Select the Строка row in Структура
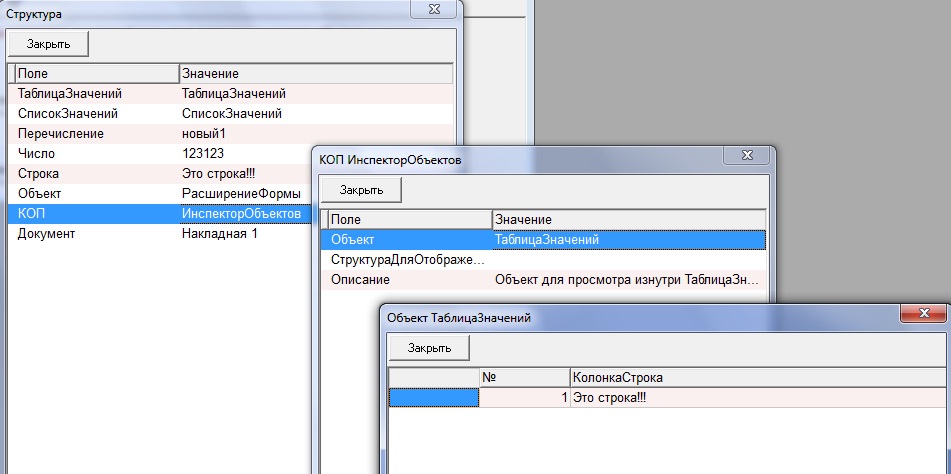The image size is (951, 474). 39,174
